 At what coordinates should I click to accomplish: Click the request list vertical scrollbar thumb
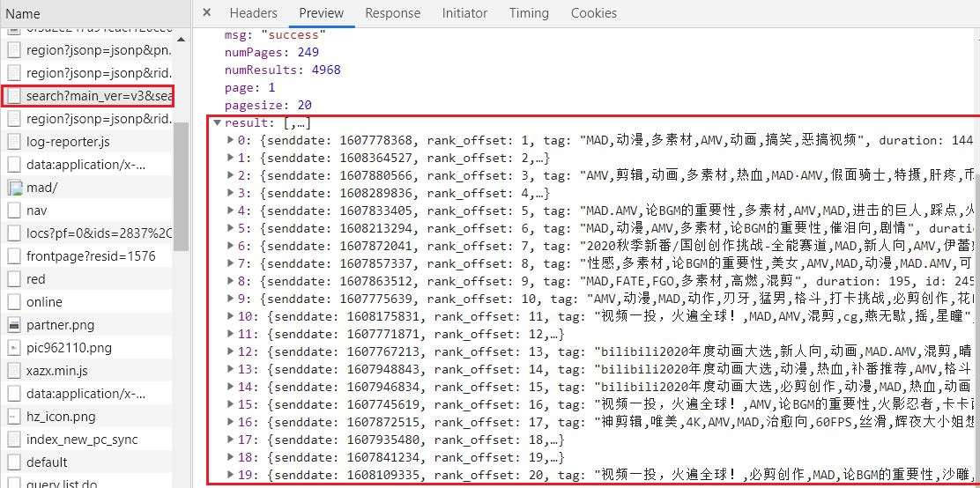click(182, 186)
